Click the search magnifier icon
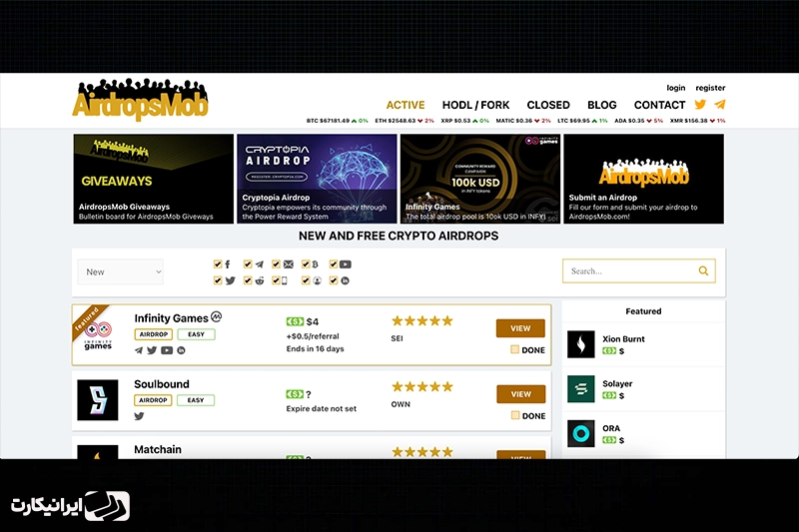 tap(703, 270)
